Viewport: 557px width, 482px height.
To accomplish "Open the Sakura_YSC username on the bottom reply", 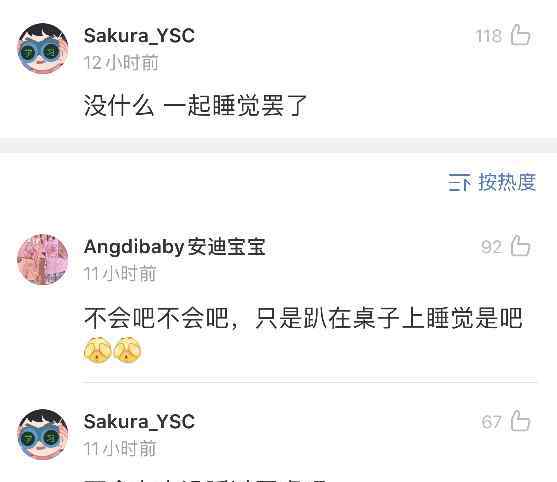I will tap(139, 422).
